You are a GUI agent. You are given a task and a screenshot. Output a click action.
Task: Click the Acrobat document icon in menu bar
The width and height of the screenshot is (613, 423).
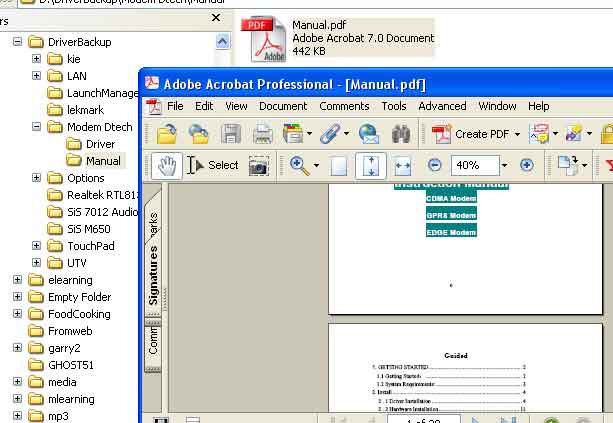[154, 106]
